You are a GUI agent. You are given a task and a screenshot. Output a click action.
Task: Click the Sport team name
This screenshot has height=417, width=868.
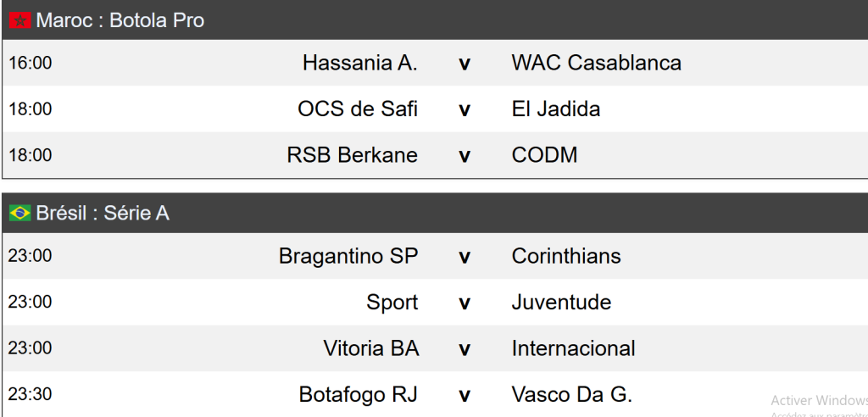[x=392, y=303]
